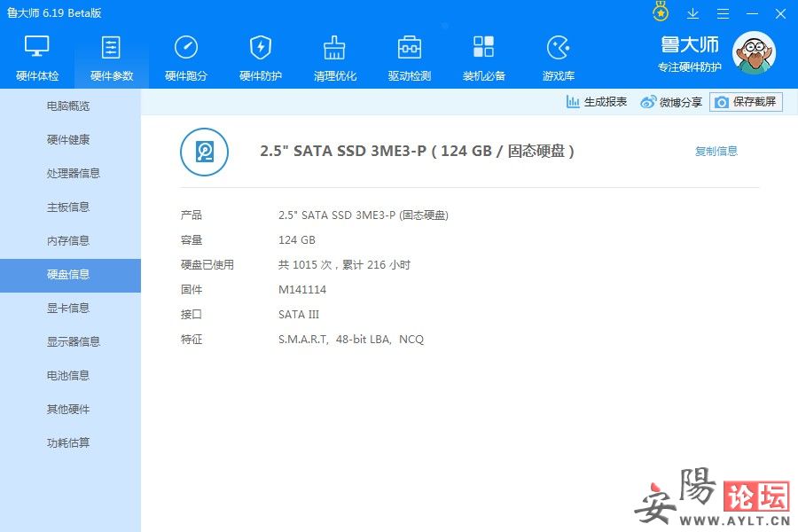
Task: Select 硬盘信息 in sidebar
Action: pyautogui.click(x=70, y=276)
